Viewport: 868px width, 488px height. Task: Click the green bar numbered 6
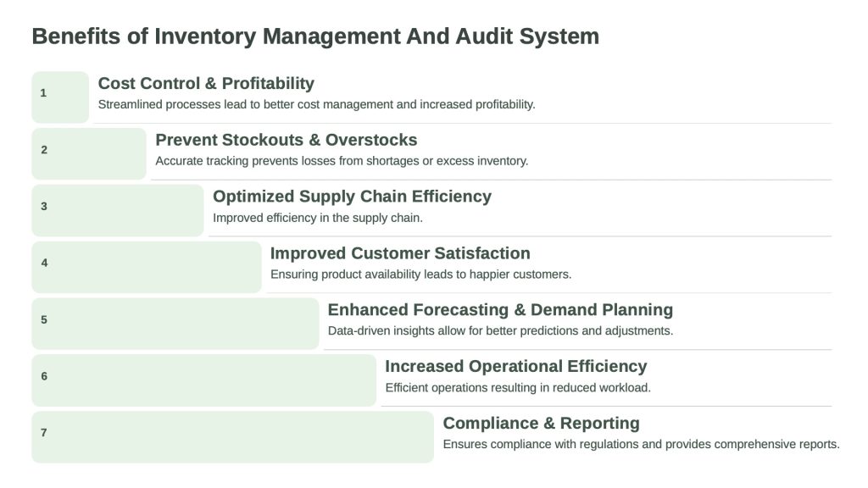click(203, 380)
